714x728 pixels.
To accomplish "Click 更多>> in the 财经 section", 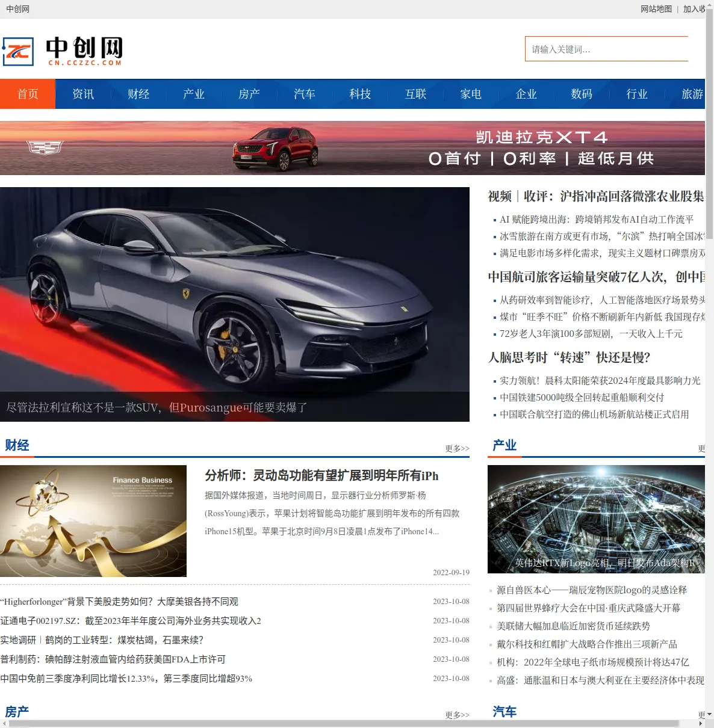I will tap(457, 449).
